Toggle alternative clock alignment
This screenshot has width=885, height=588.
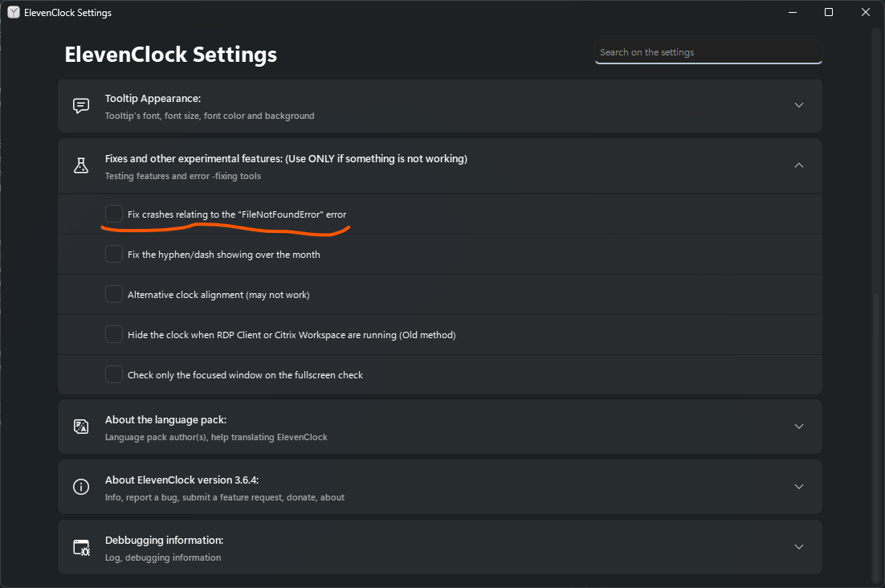click(113, 293)
